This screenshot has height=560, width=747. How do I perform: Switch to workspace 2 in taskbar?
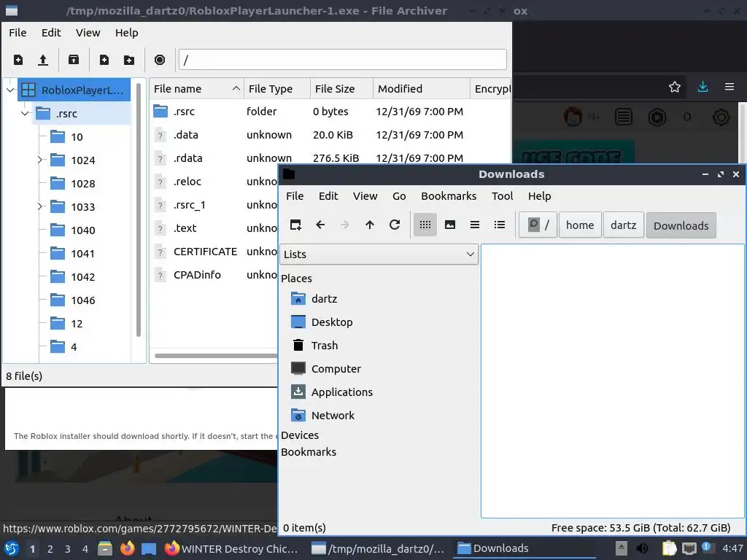tap(50, 549)
